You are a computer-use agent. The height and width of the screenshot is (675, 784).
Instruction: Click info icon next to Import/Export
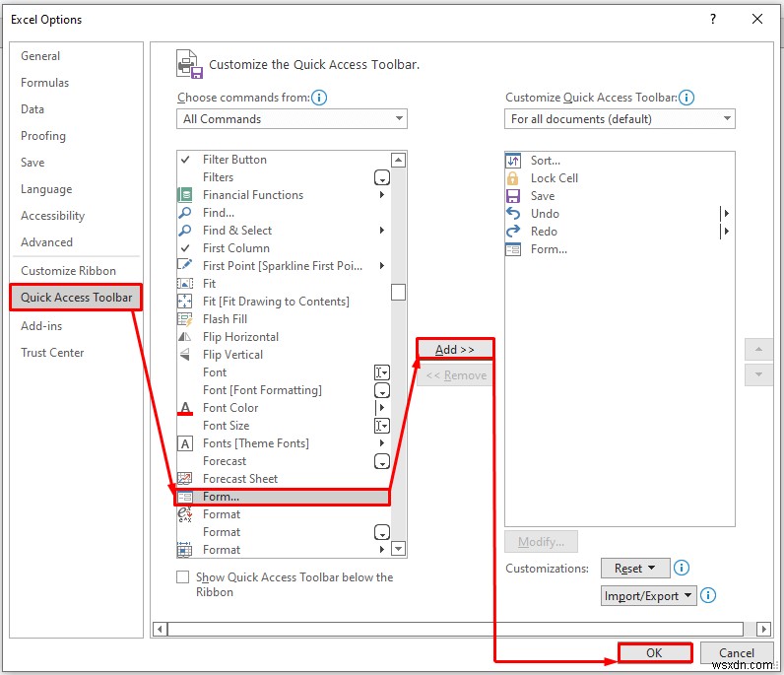(708, 595)
